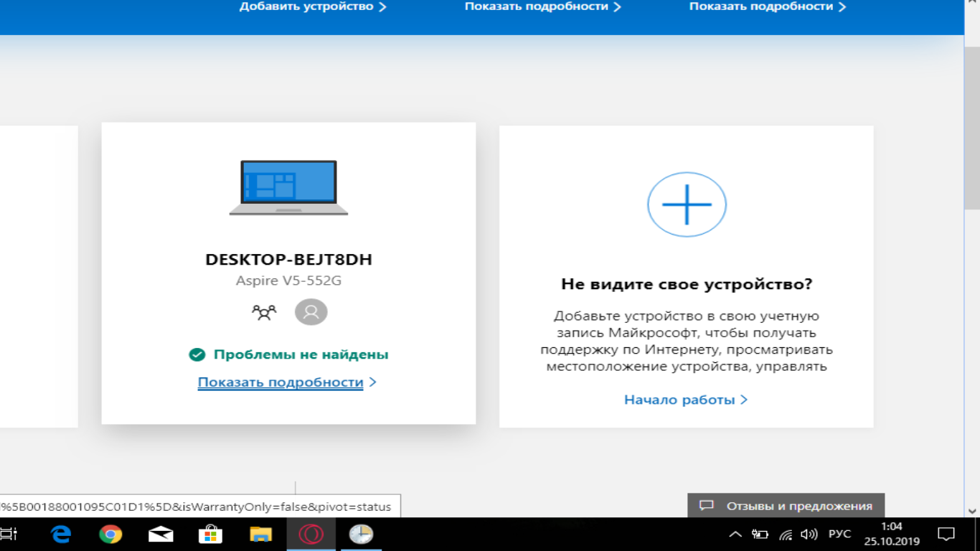Open Показать подробности under DESKTOP-BEJT8DH
Viewport: 980px width, 551px height.
tap(281, 382)
